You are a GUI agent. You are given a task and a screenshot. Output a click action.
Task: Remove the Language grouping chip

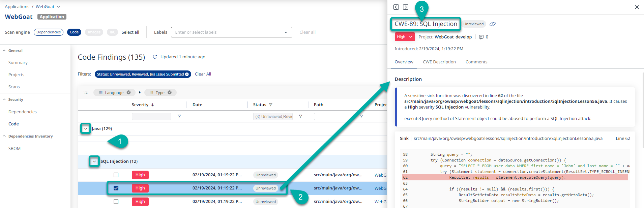129,92
